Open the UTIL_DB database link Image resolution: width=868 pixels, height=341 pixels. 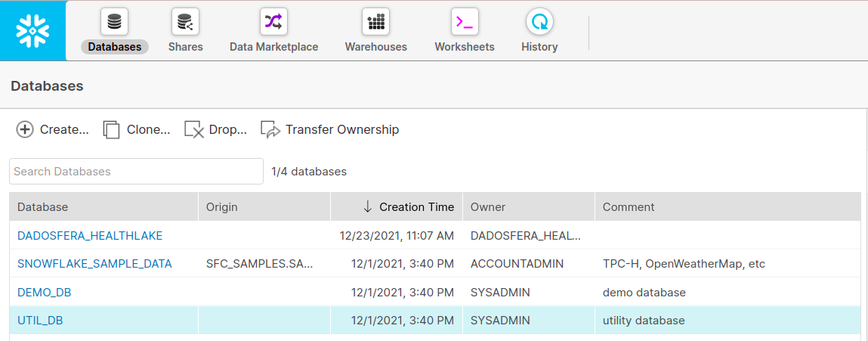click(40, 321)
